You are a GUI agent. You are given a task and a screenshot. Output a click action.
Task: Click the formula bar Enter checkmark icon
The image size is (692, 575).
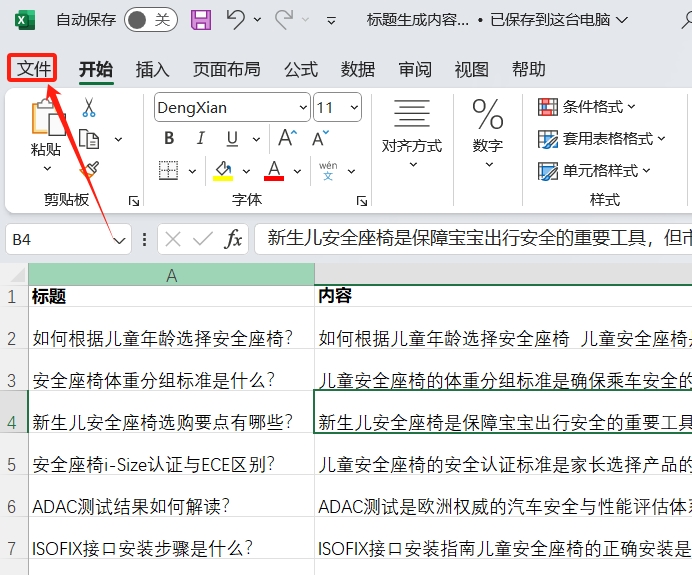point(203,240)
